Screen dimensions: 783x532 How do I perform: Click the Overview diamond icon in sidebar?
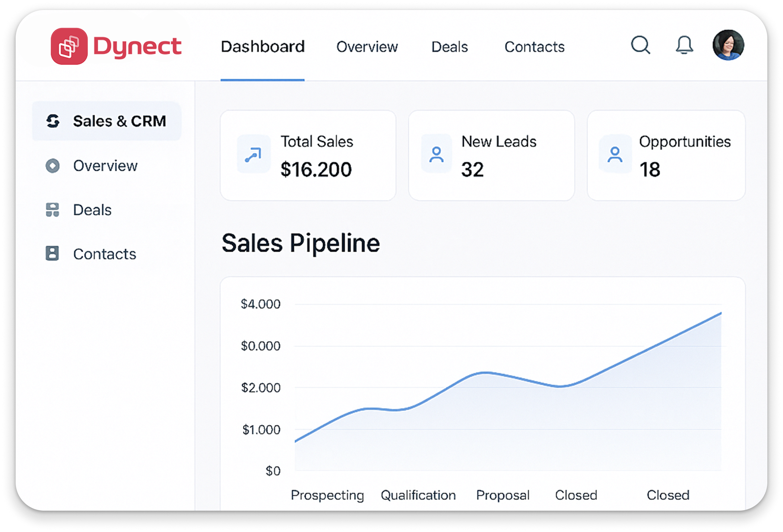53,166
